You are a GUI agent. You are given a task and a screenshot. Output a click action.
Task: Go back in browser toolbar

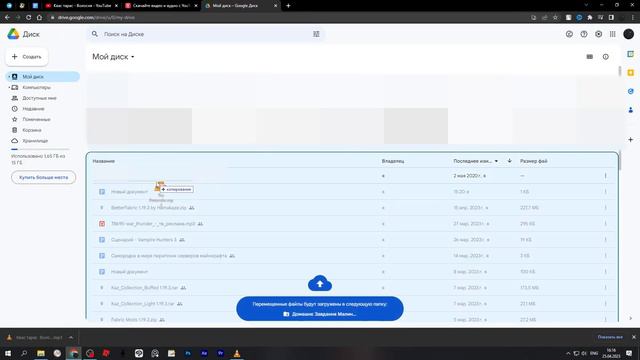pyautogui.click(x=7, y=18)
